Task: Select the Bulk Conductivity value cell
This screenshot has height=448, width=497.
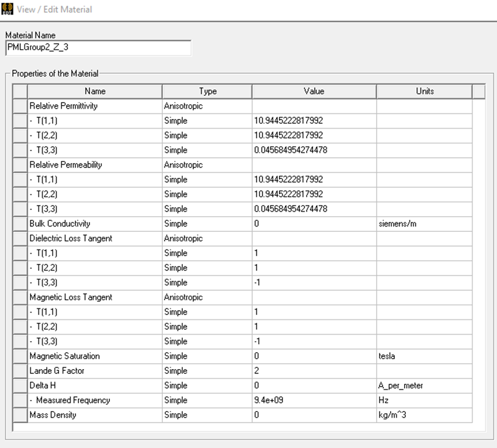Action: tap(314, 224)
